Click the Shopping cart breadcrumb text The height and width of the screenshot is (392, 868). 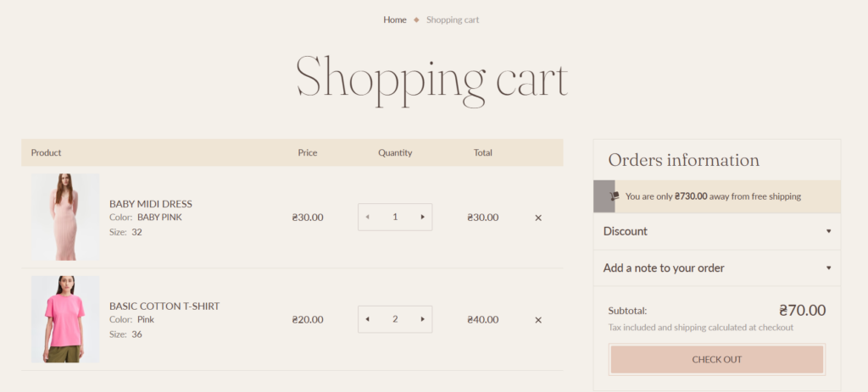pos(453,20)
